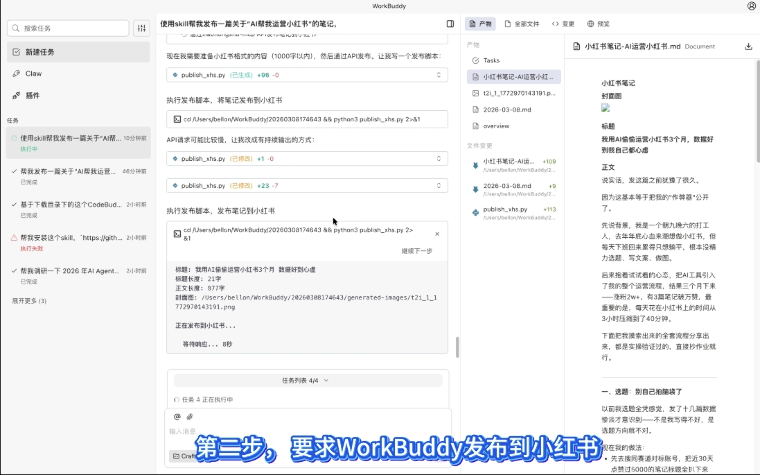Click the message input box 输入消息
This screenshot has width=760, height=475.
(x=308, y=431)
